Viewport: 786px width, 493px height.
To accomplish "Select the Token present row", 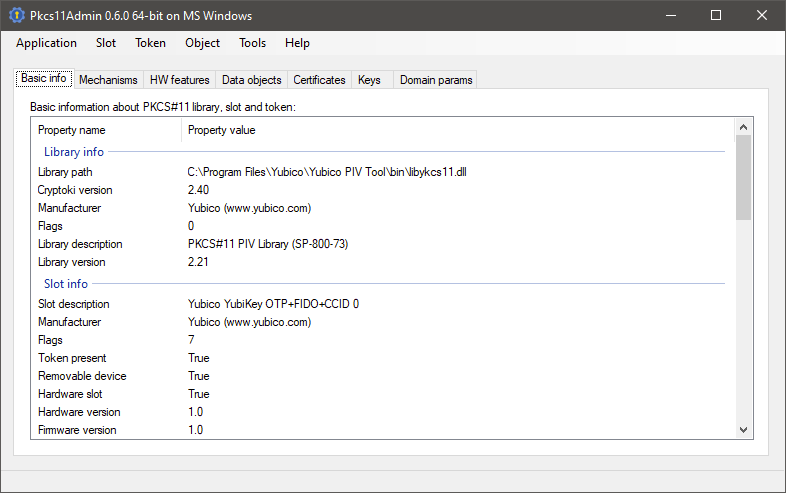I will [x=383, y=358].
